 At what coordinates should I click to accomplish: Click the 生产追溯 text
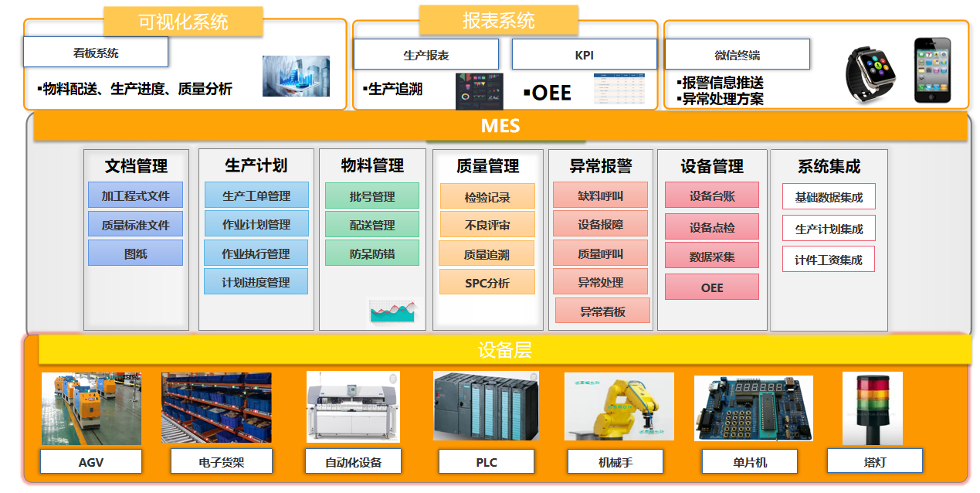pyautogui.click(x=395, y=89)
